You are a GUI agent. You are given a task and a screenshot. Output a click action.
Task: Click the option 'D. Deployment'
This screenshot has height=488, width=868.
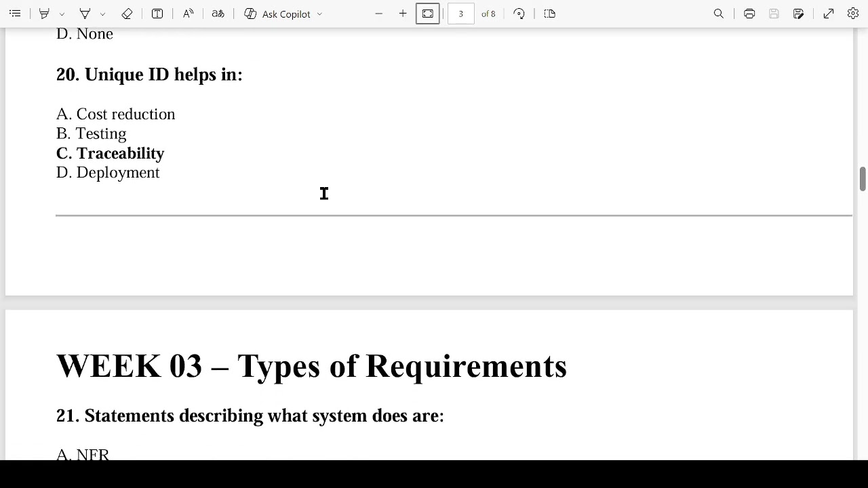click(108, 173)
